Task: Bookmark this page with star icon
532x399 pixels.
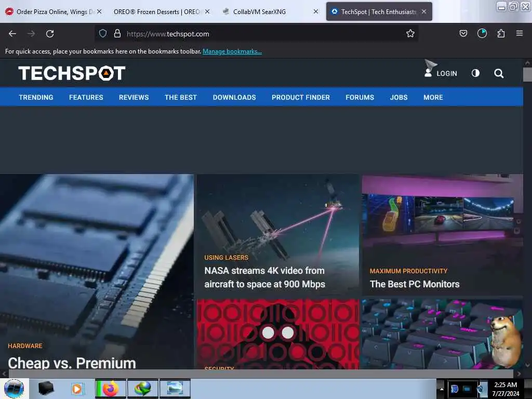Action: point(410,33)
